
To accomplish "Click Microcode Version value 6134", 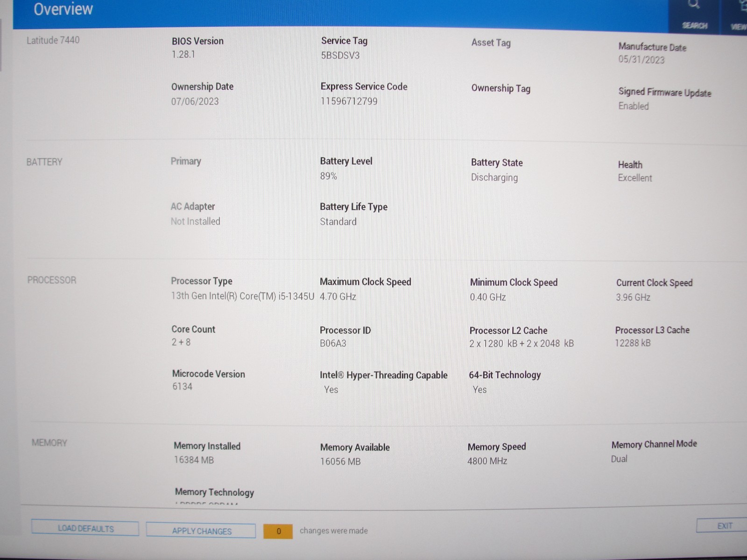I will point(182,386).
